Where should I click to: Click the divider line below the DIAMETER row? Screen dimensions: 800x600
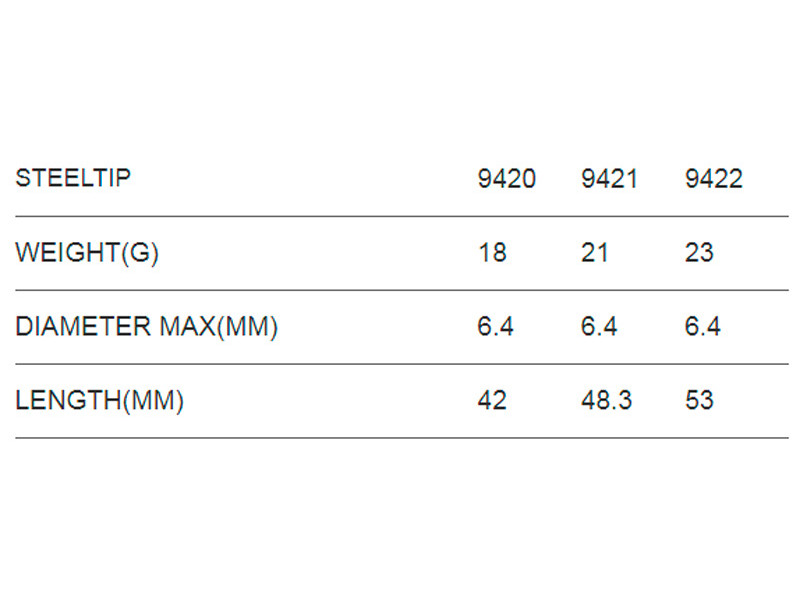[x=402, y=364]
